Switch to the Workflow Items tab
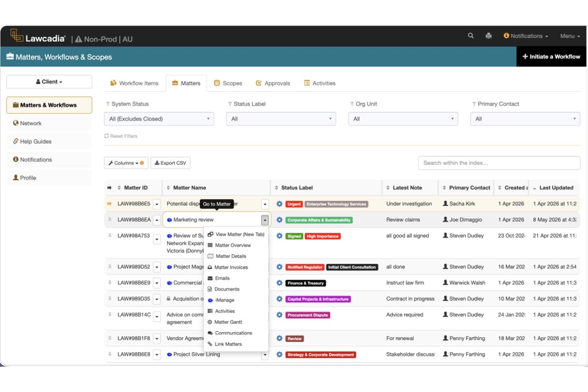The width and height of the screenshot is (588, 392). pos(134,83)
